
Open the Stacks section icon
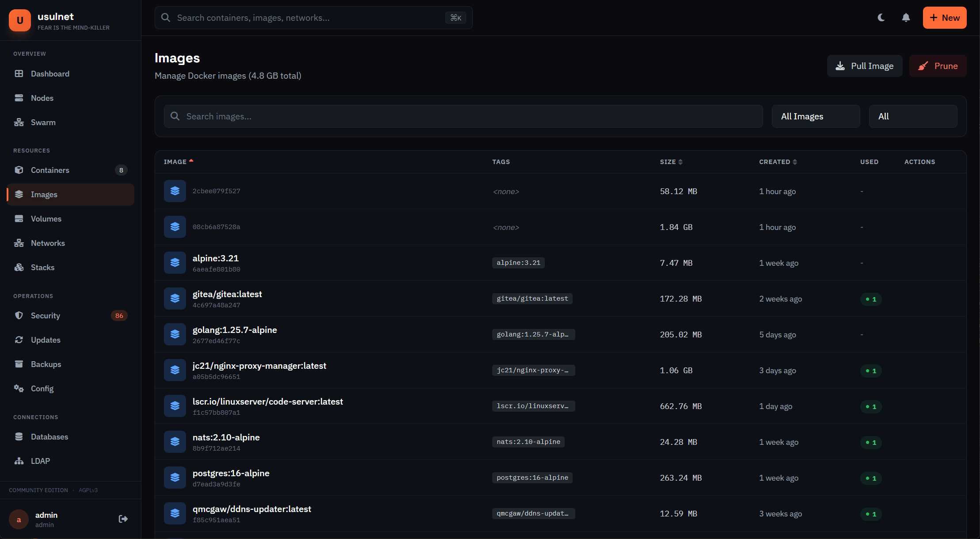coord(19,267)
